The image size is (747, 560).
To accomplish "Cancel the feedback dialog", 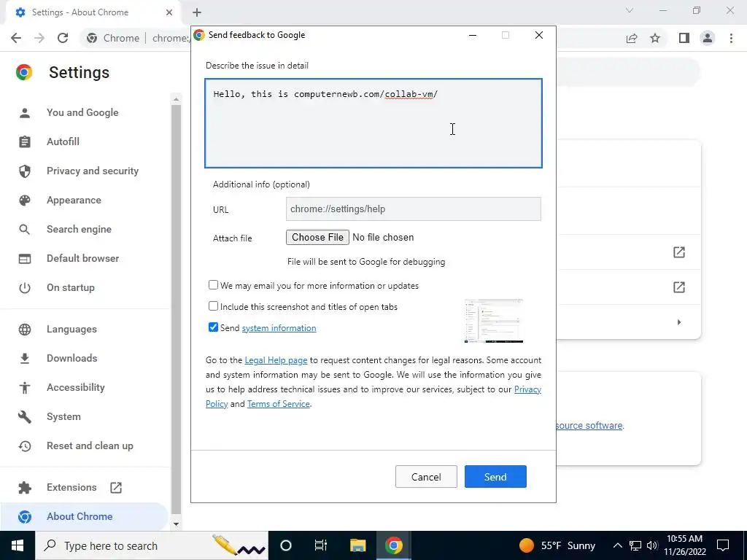I will click(426, 477).
